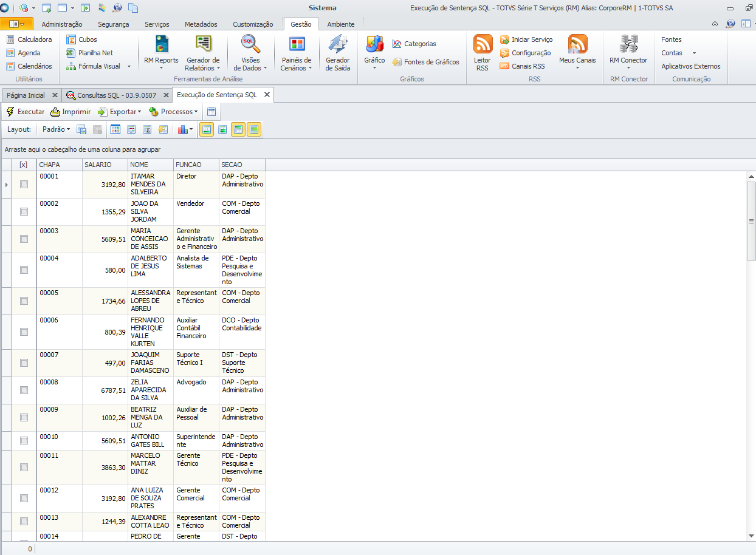Screen dimensions: 756x555
Task: Open the Leitor RSS reader
Action: point(483,52)
